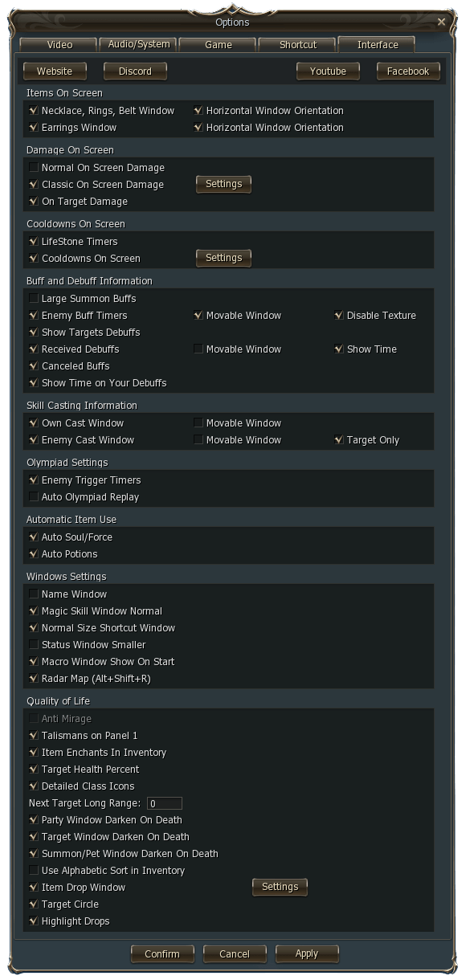
Task: Open Cooldowns On Screen Settings button
Action: coord(223,259)
